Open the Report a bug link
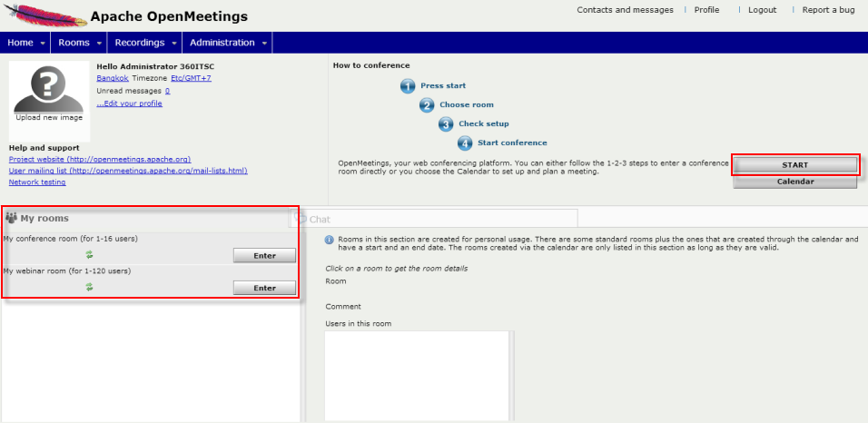 (x=828, y=10)
